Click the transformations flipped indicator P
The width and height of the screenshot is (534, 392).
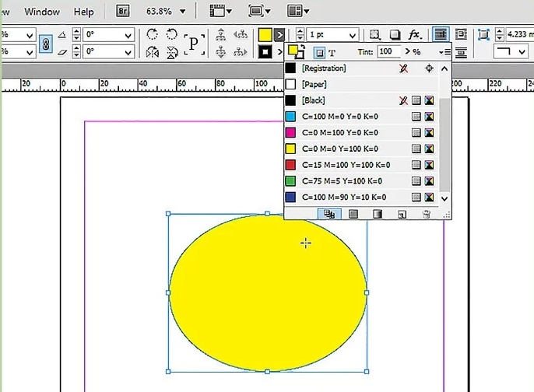194,44
